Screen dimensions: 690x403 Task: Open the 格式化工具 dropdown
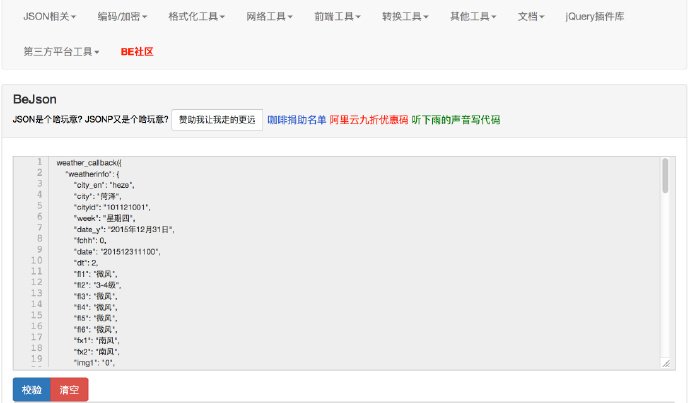(196, 17)
